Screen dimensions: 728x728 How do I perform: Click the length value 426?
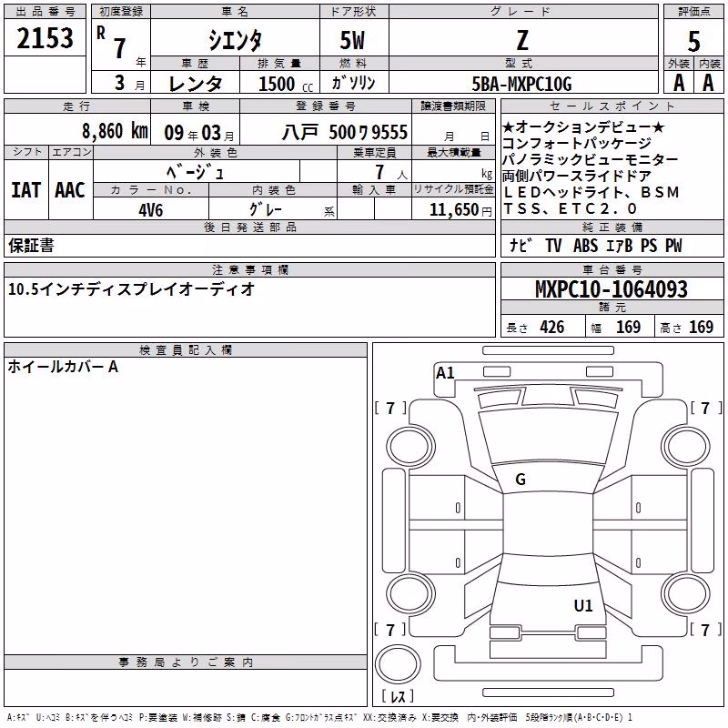(x=552, y=328)
